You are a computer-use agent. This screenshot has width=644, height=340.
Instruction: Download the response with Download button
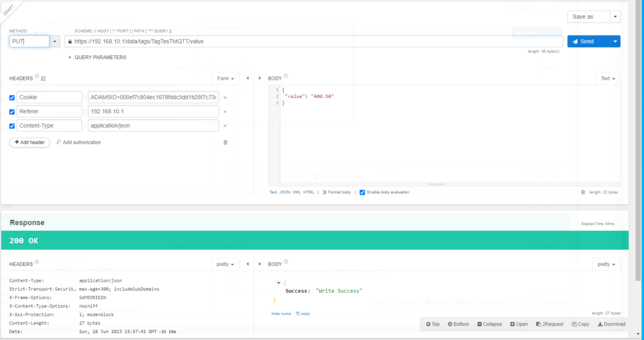coord(611,324)
